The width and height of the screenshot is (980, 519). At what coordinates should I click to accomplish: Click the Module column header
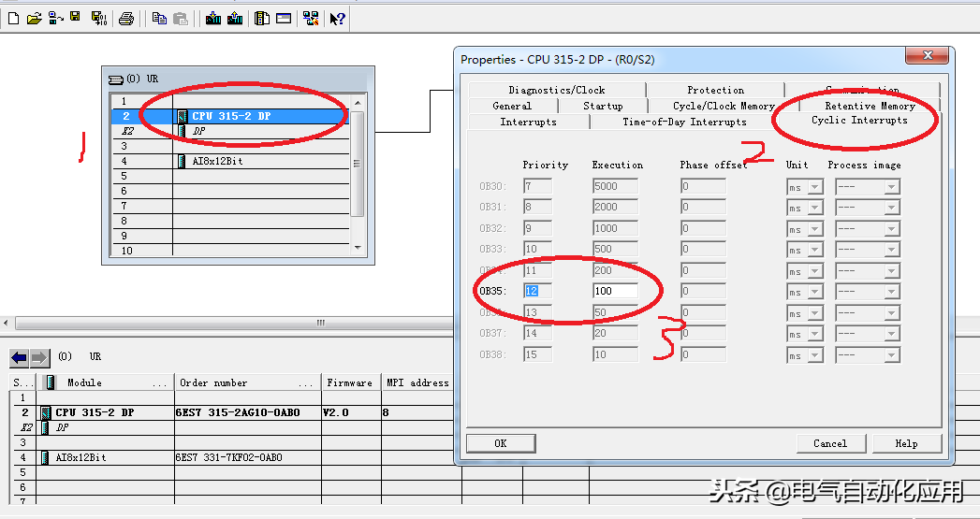(105, 382)
